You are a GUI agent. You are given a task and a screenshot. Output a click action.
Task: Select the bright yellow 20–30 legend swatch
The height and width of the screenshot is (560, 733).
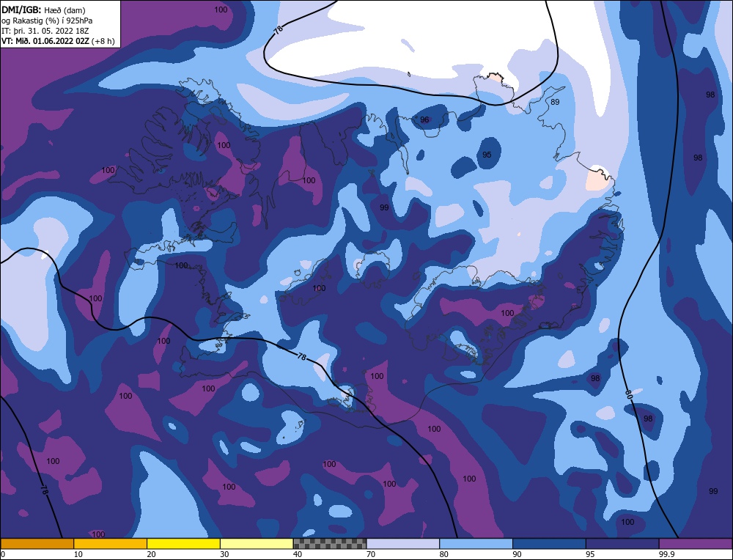pos(183,544)
